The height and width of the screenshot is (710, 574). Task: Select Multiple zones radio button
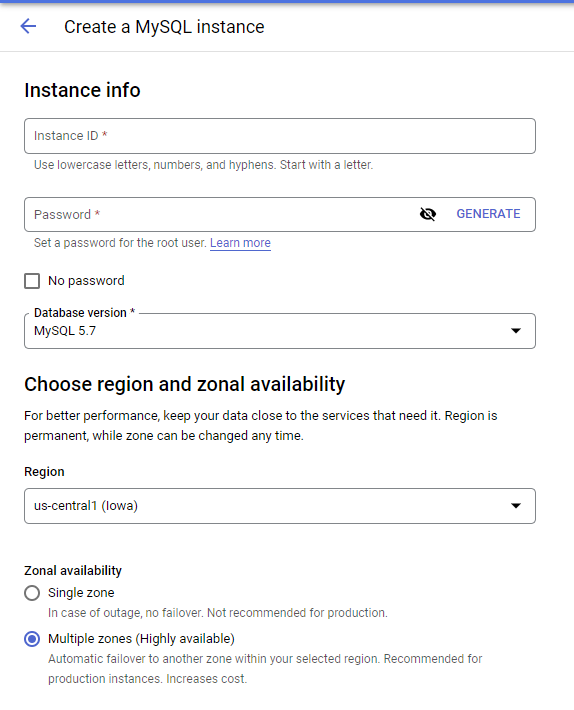(32, 639)
